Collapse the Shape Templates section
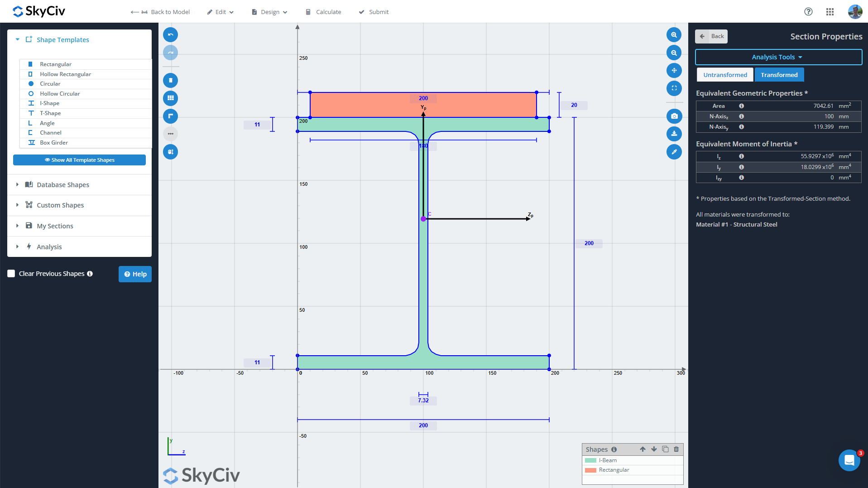The height and width of the screenshot is (488, 868). click(79, 40)
